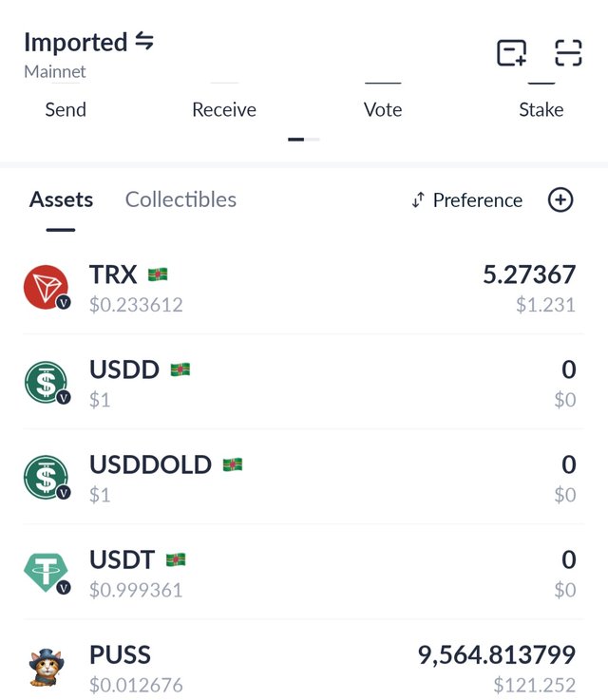Open the QR scan icon

pos(568,52)
